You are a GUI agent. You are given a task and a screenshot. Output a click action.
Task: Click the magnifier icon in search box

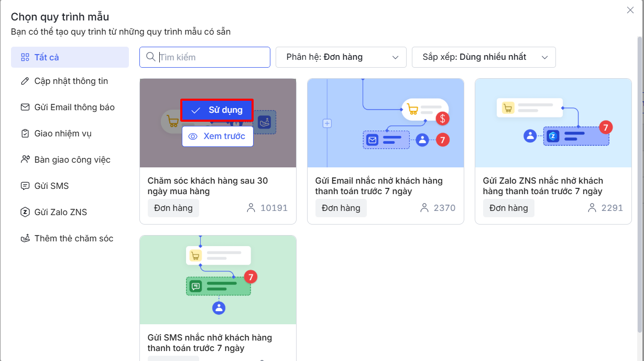click(x=151, y=57)
